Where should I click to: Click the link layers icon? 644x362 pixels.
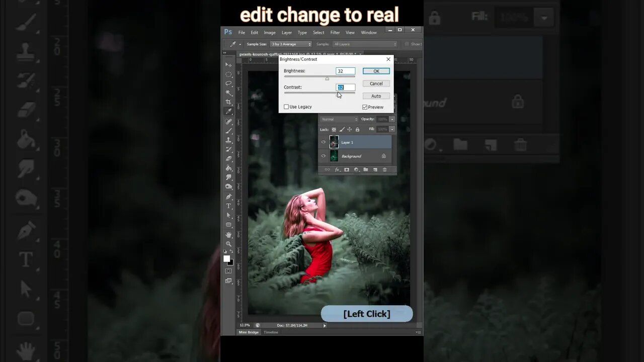[x=327, y=169]
